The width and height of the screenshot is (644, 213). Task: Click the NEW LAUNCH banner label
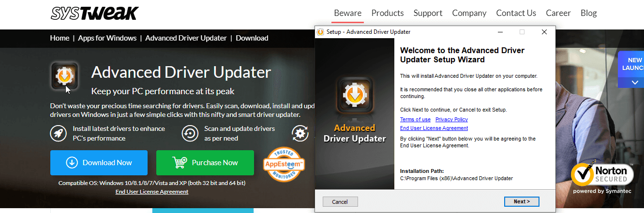[633, 64]
